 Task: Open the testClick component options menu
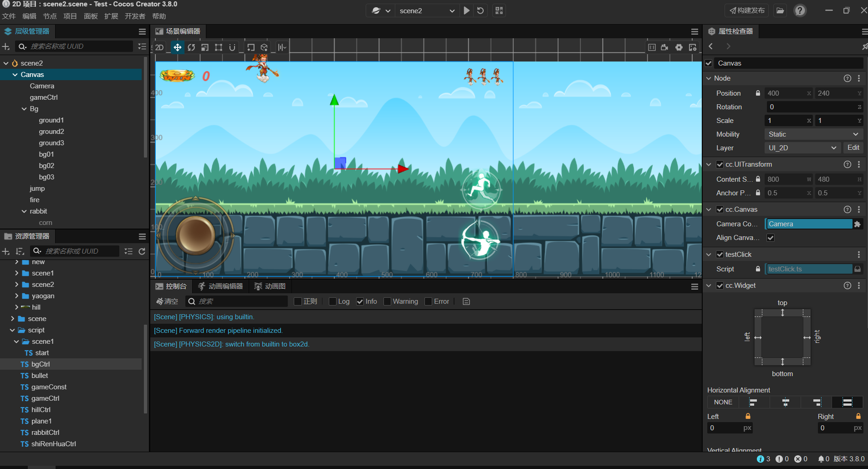pyautogui.click(x=859, y=255)
